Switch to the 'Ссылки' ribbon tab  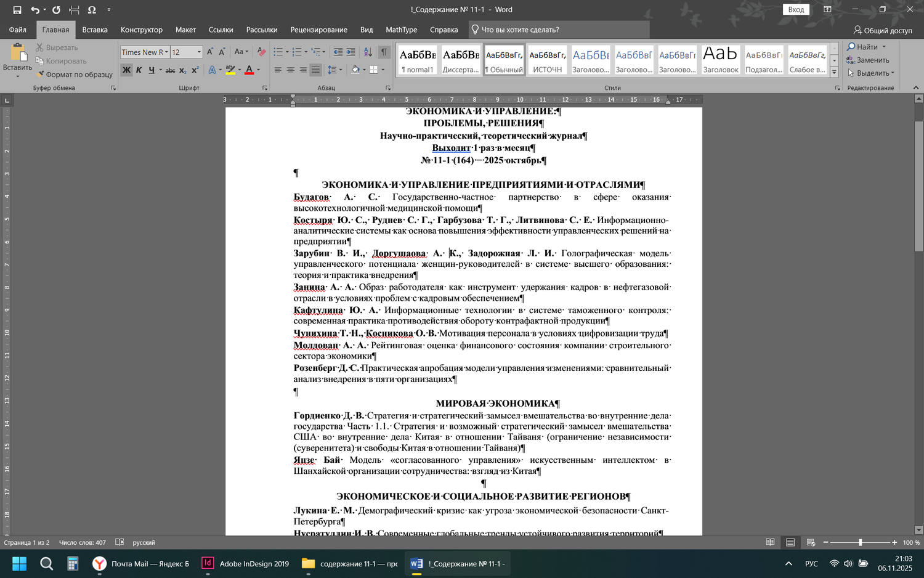221,30
